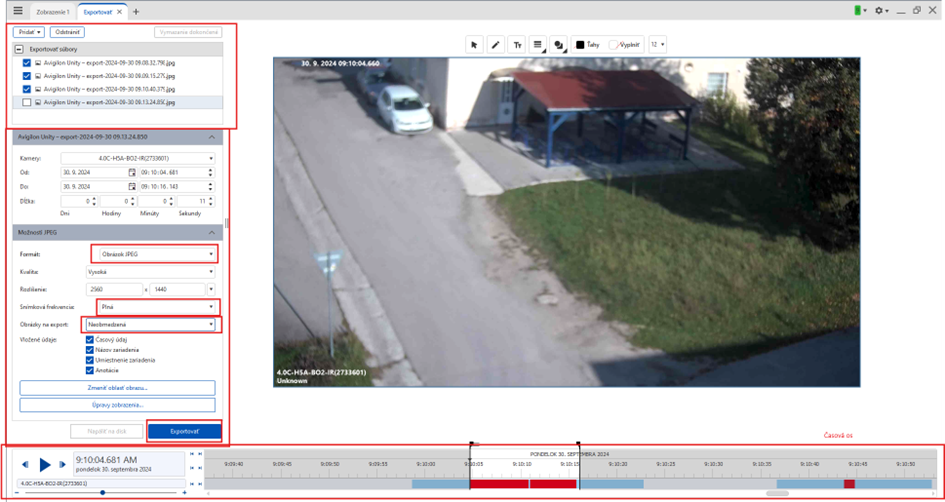The width and height of the screenshot is (945, 502).
Task: Switch to the Zobrazenie 1 tab
Action: (x=51, y=12)
